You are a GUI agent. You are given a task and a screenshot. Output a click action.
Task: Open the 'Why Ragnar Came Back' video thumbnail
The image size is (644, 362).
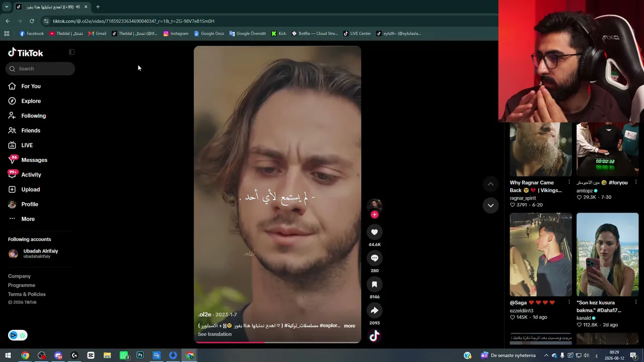pyautogui.click(x=541, y=149)
